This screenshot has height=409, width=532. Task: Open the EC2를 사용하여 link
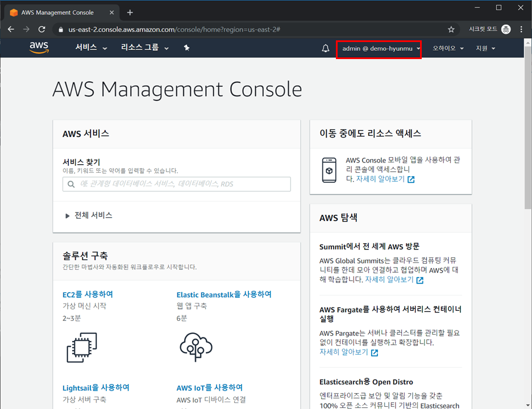(x=88, y=294)
